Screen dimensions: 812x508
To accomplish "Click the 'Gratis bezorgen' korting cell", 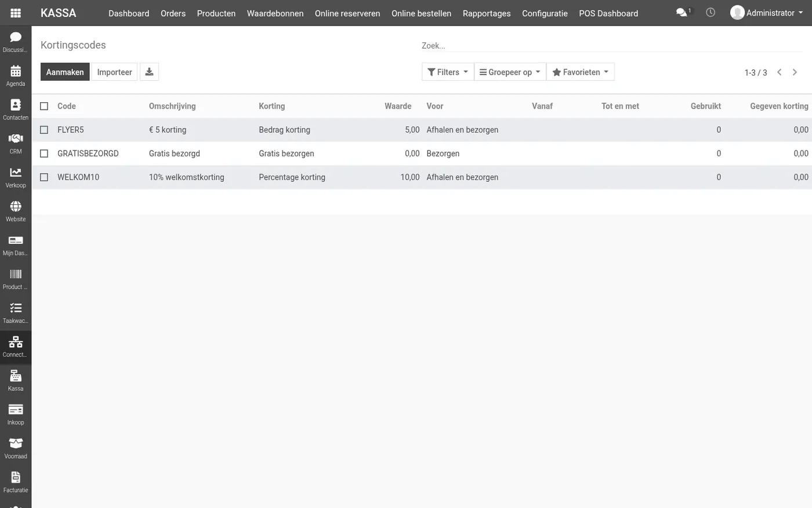I will pos(287,153).
